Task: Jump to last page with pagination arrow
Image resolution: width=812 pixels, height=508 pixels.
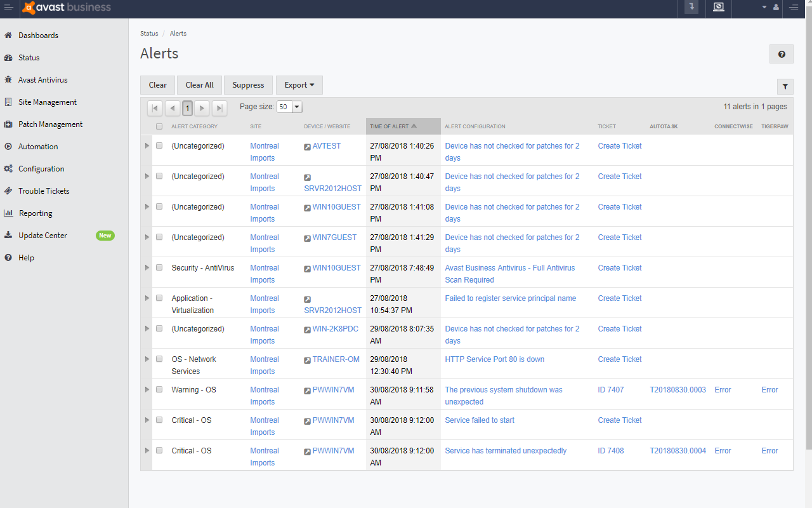Action: [x=219, y=108]
